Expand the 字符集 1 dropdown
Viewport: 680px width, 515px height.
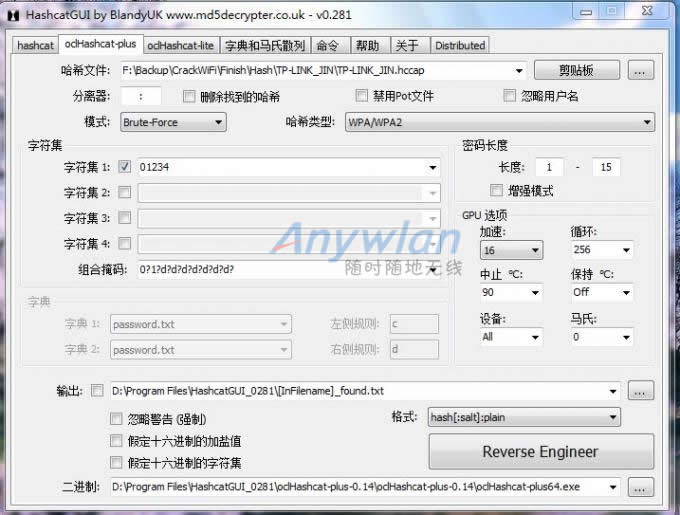(x=433, y=167)
